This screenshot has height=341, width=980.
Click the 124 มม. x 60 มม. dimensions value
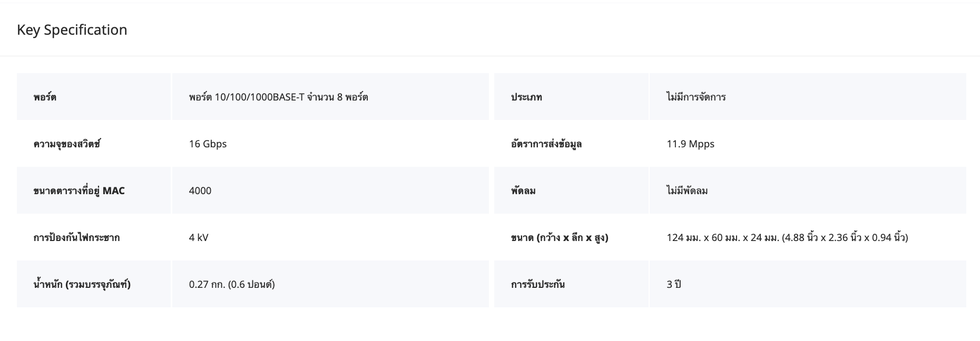click(x=787, y=237)
